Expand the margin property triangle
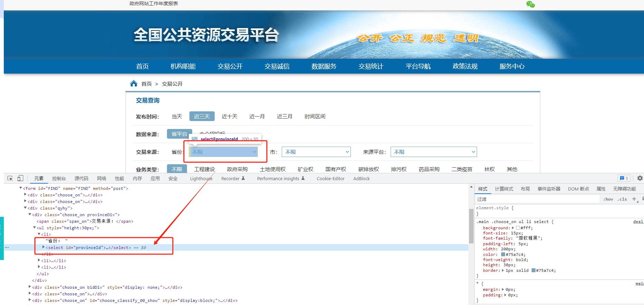Image resolution: width=644 pixels, height=305 pixels. point(503,289)
